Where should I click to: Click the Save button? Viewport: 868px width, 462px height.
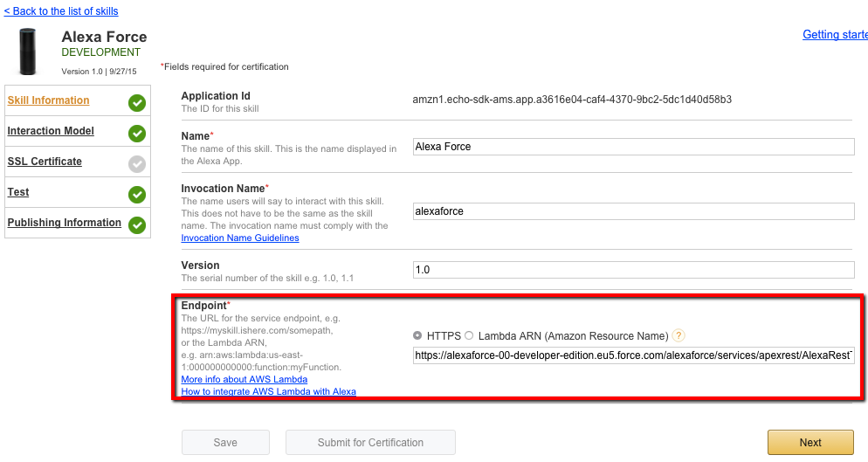[x=225, y=443]
